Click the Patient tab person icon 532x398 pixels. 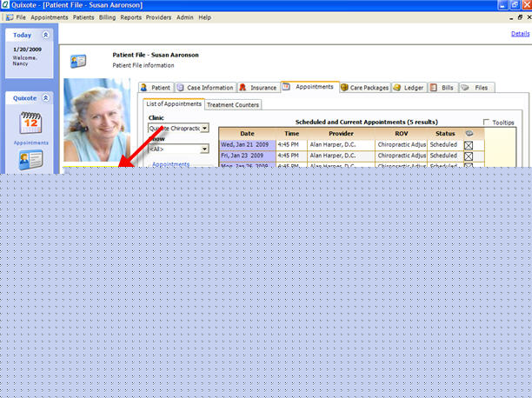(x=143, y=88)
